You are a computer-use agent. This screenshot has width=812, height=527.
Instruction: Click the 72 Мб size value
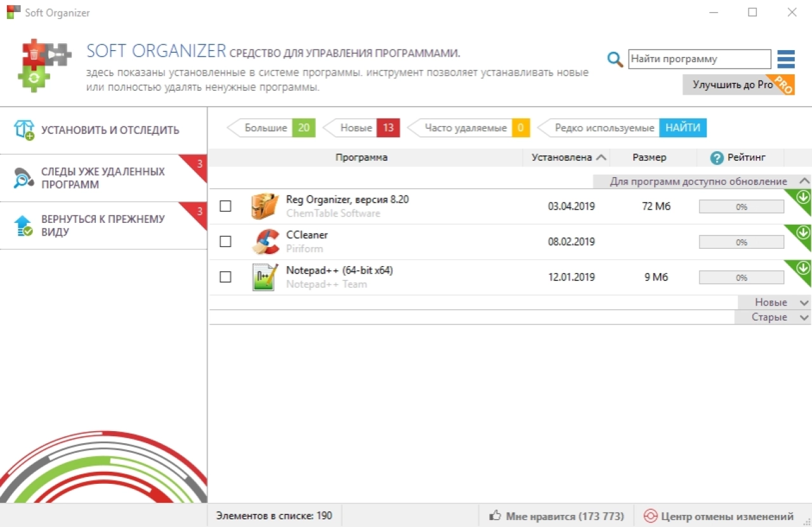click(x=656, y=206)
